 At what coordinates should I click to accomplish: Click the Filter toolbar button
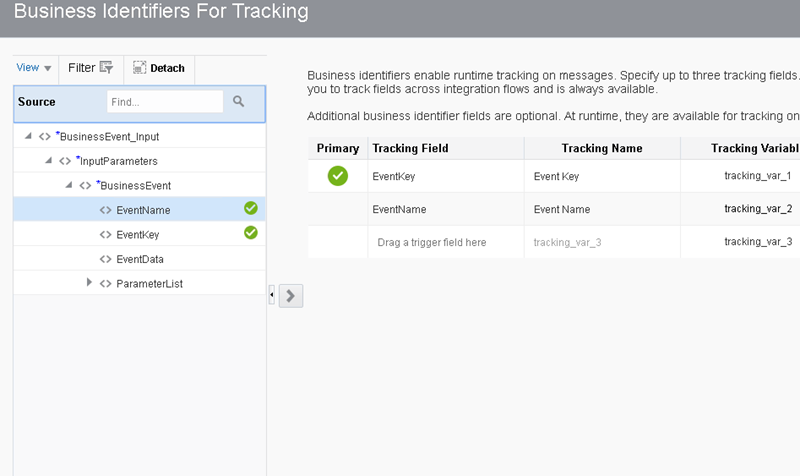90,68
